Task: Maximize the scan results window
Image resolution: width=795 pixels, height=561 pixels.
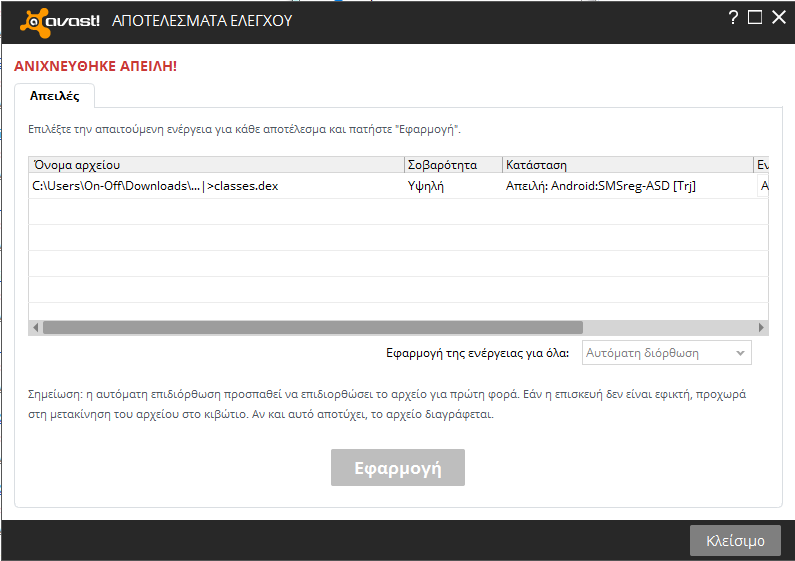Action: (x=755, y=17)
